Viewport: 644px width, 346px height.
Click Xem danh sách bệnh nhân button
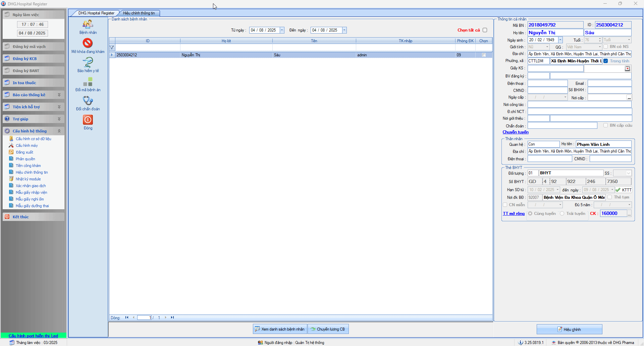click(280, 329)
